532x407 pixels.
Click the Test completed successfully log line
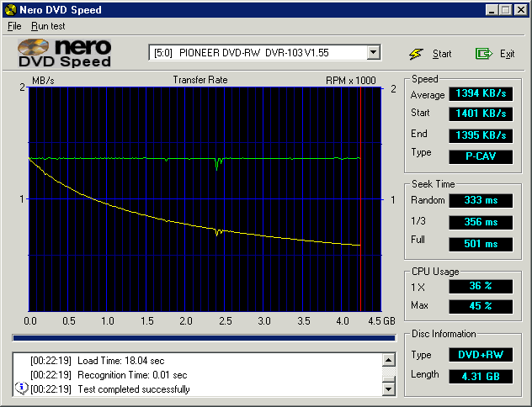pos(110,389)
